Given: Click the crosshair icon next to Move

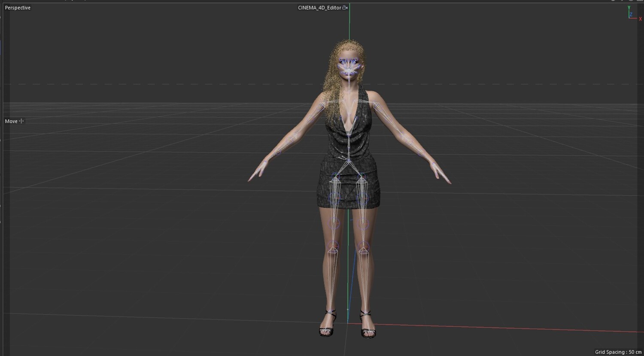Looking at the screenshot, I should [21, 121].
